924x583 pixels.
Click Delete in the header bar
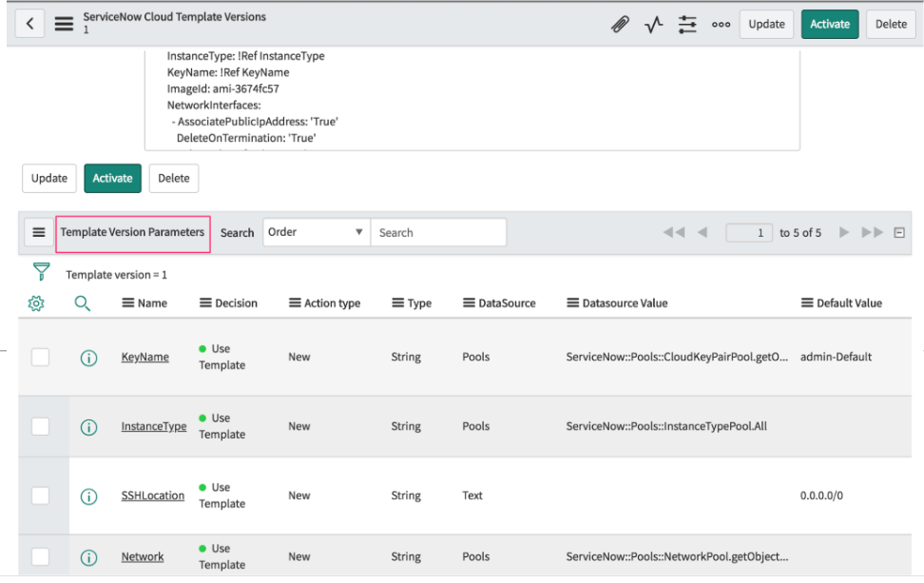click(x=891, y=24)
